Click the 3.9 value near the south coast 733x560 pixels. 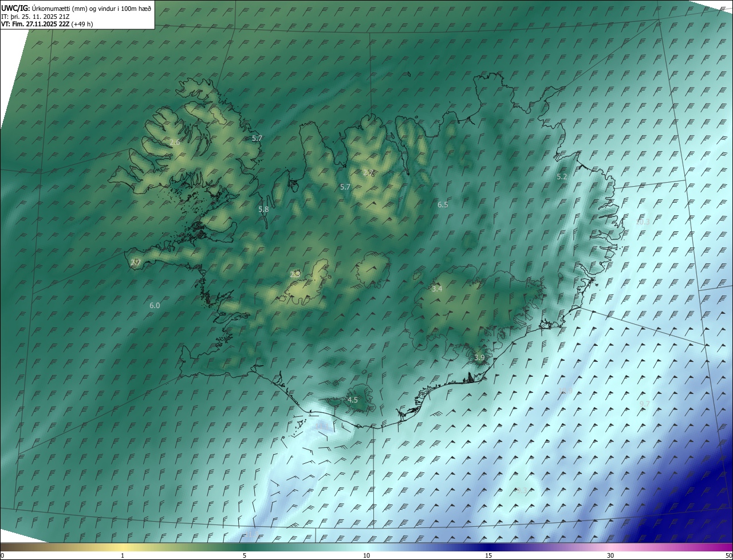tap(480, 357)
